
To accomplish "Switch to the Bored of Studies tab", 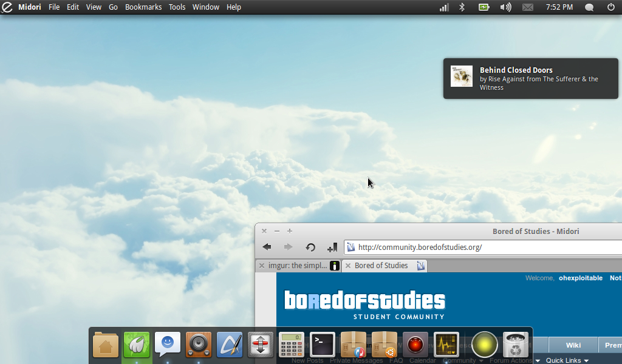I will (x=384, y=265).
